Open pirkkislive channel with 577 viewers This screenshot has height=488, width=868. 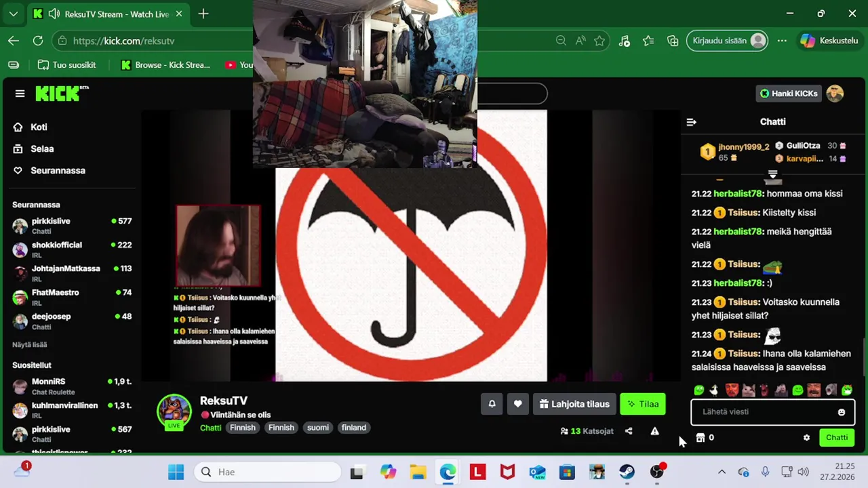[x=71, y=226]
